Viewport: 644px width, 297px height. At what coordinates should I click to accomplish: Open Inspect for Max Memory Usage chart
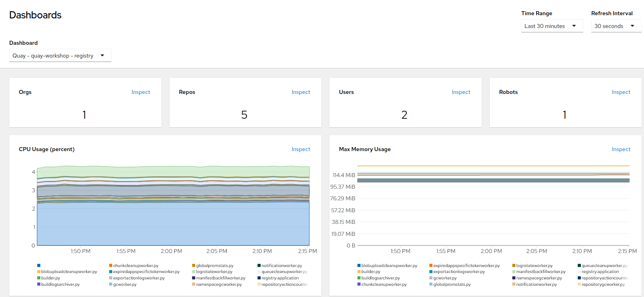[x=621, y=149]
